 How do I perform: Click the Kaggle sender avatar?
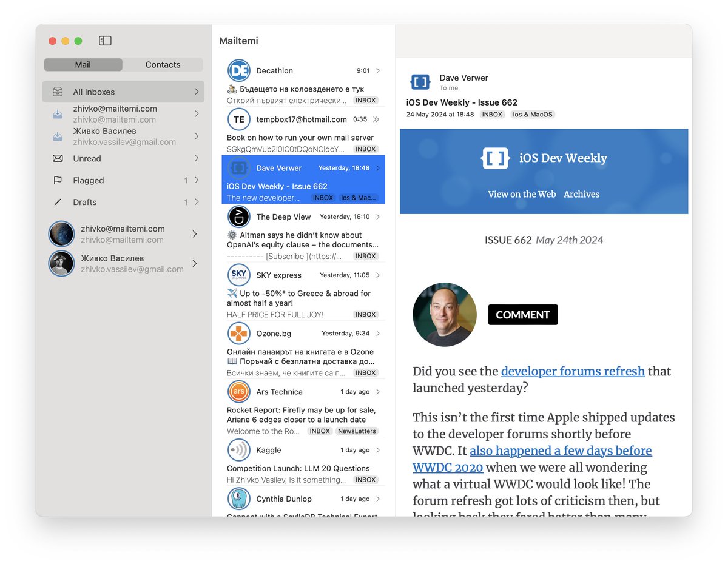[239, 449]
